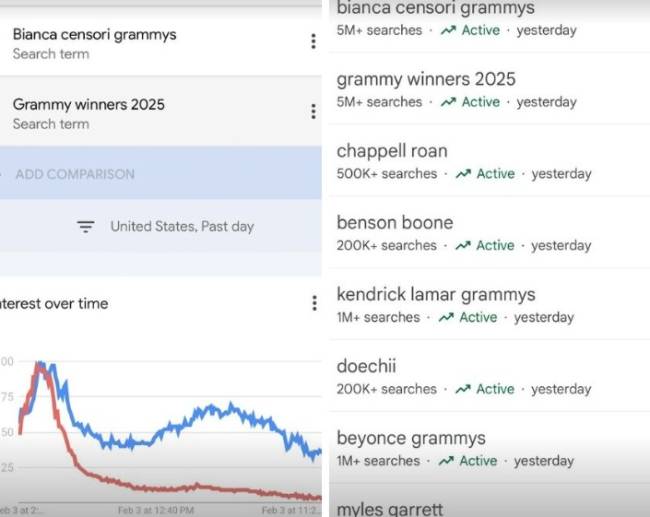Open the United States, Past day filter
The width and height of the screenshot is (650, 517).
pyautogui.click(x=182, y=226)
